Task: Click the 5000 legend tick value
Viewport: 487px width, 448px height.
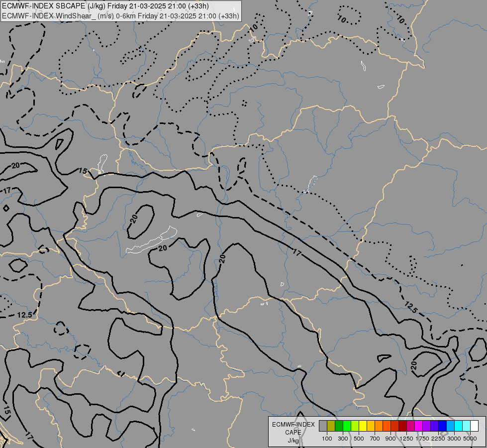Action: click(470, 439)
